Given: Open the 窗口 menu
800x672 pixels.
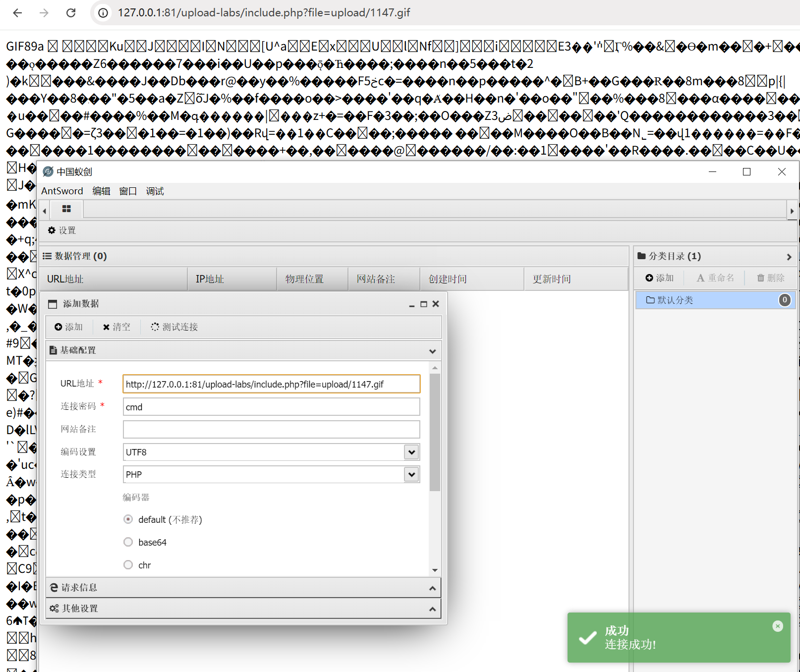Looking at the screenshot, I should 128,191.
